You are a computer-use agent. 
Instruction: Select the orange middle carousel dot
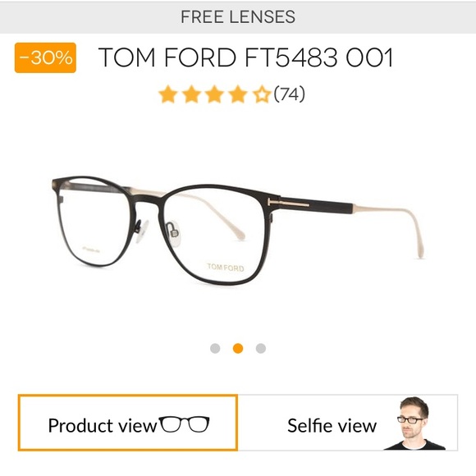coord(238,348)
